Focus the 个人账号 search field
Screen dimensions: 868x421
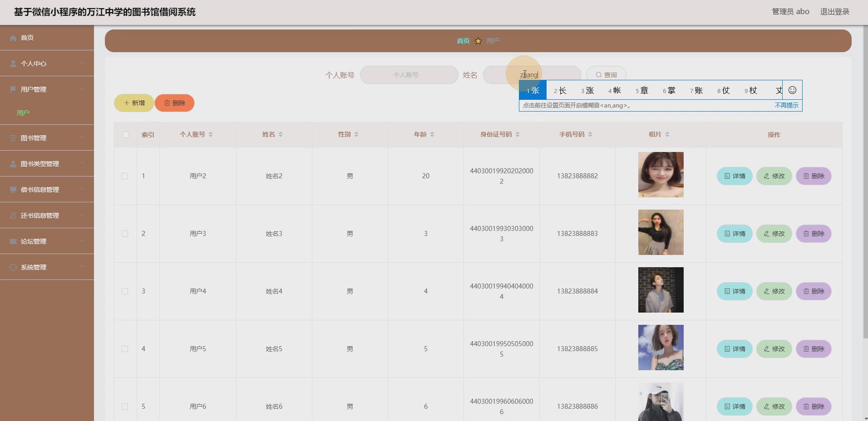(409, 75)
